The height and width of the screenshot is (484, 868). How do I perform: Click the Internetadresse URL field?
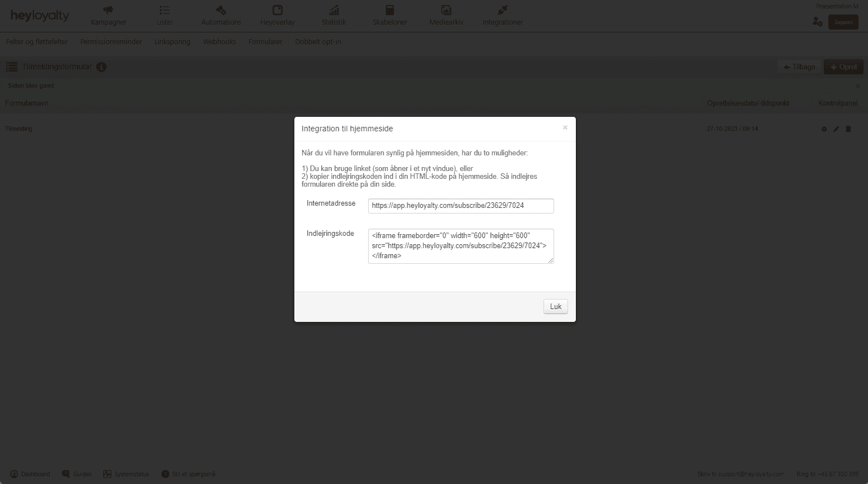pos(460,206)
